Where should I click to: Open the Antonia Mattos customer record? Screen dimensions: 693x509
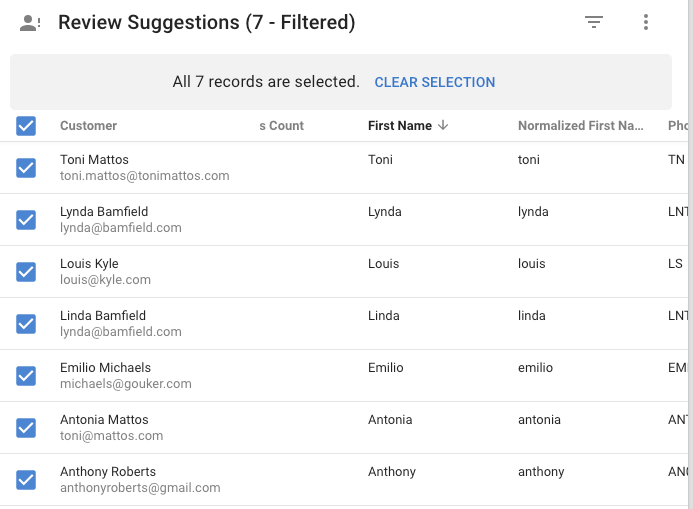[x=104, y=419]
